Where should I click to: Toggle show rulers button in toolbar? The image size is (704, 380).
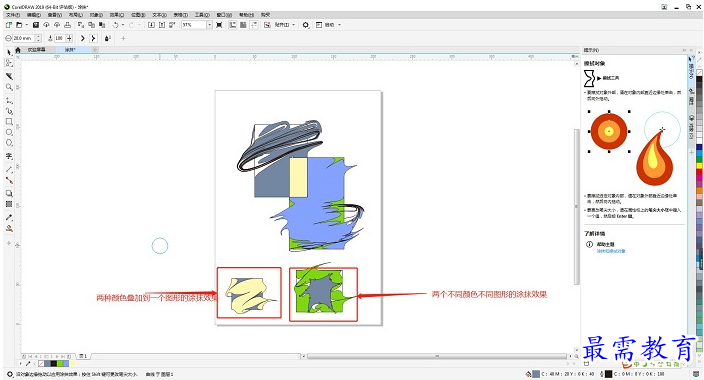[233, 25]
